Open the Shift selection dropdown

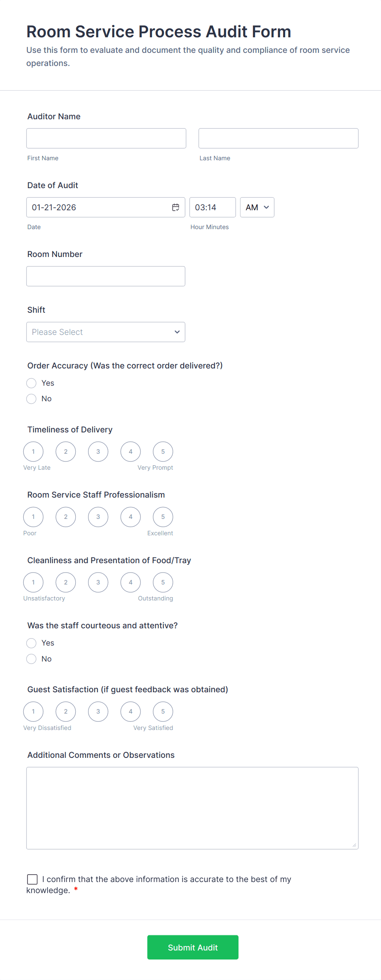pos(105,332)
